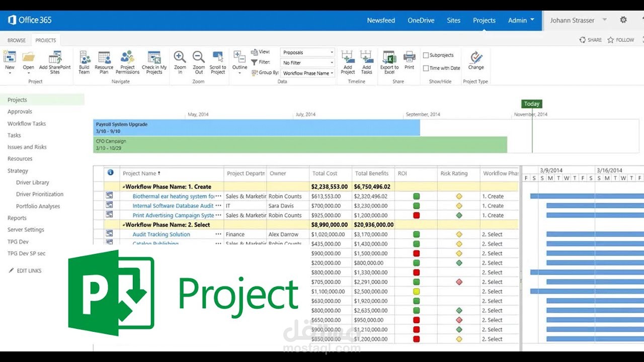Open the settings gear in the header
This screenshot has width=644, height=362.
click(623, 20)
